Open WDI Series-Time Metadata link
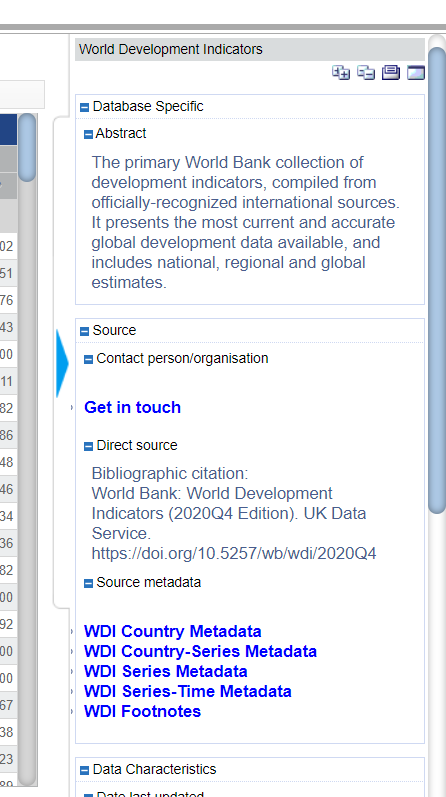This screenshot has height=797, width=446. click(x=188, y=691)
